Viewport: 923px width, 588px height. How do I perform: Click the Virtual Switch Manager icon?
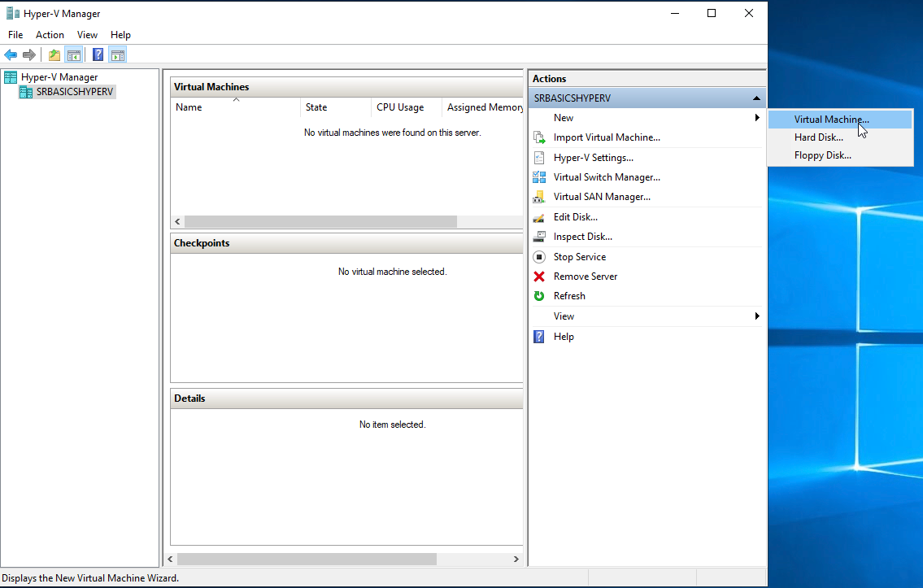tap(539, 177)
